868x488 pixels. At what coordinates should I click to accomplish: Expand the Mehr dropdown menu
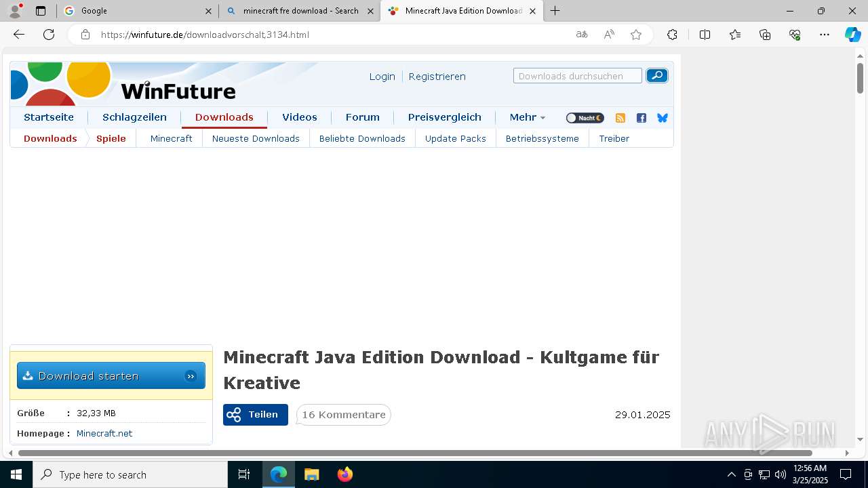coord(527,117)
